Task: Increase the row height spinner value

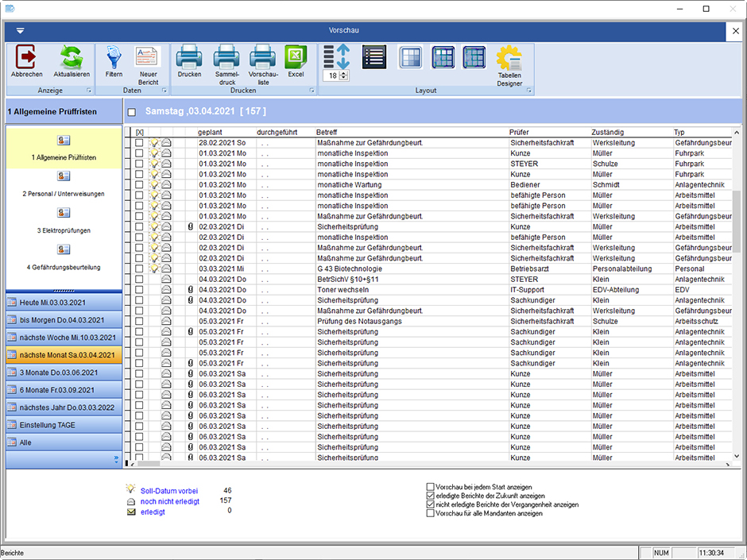Action: [x=345, y=72]
